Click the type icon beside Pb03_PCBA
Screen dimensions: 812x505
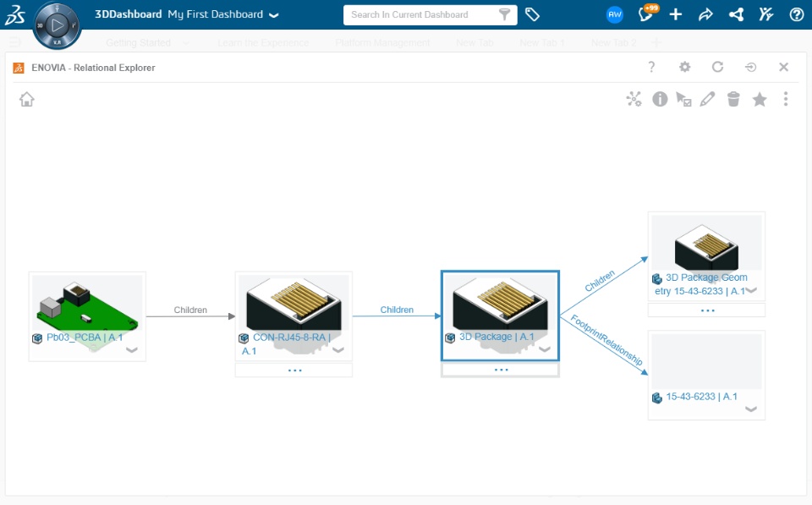click(37, 338)
